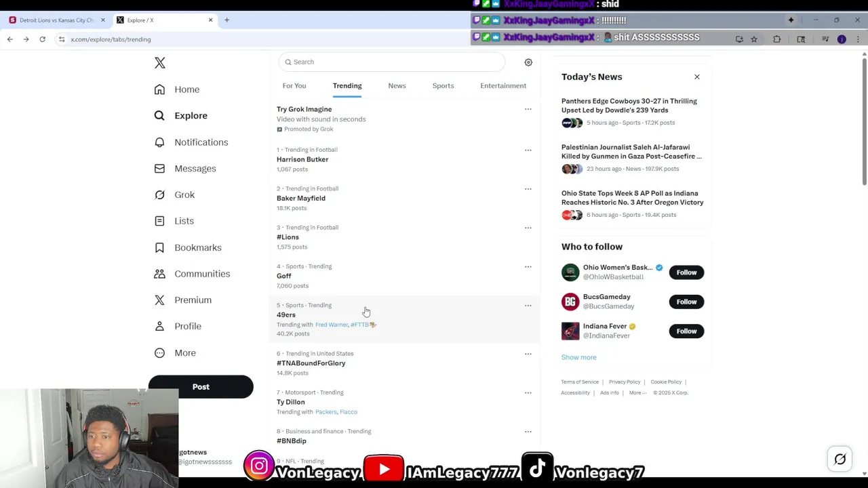
Task: Open the Fred Warner trending link
Action: pyautogui.click(x=332, y=325)
